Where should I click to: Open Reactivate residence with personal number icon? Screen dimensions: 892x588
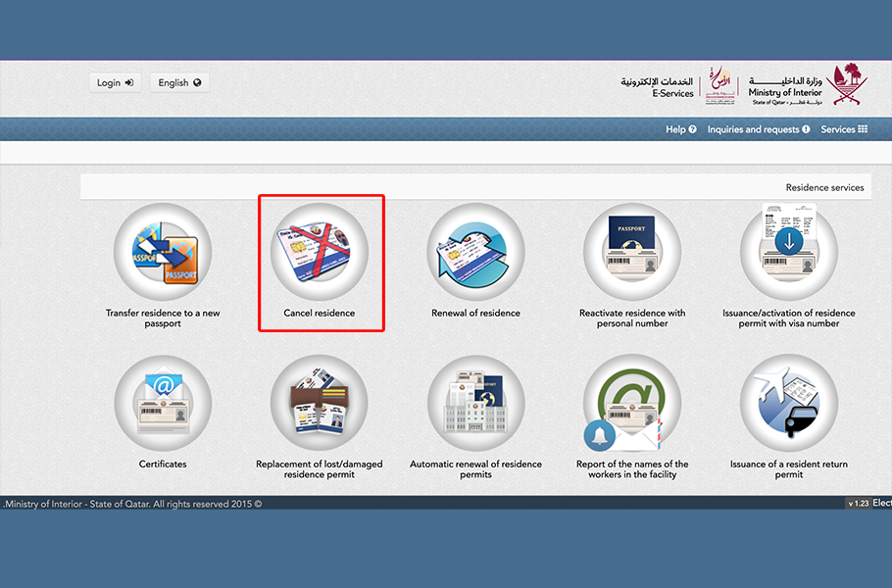632,252
